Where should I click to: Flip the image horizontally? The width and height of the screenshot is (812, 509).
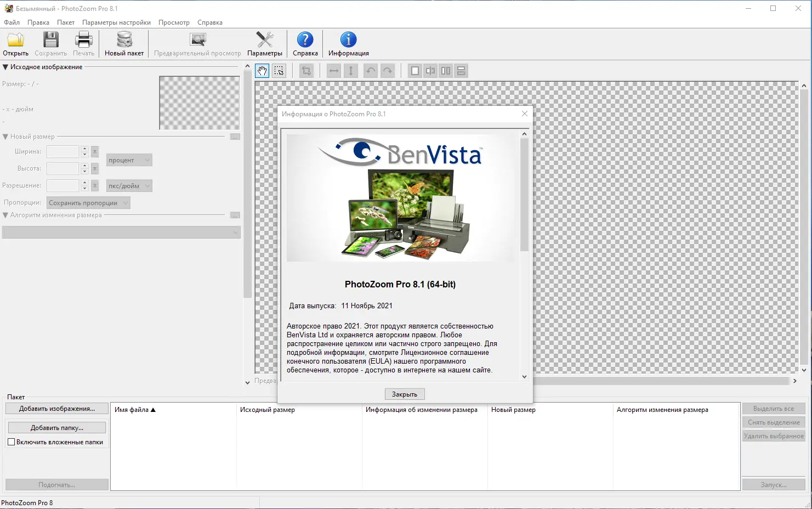[x=334, y=71]
